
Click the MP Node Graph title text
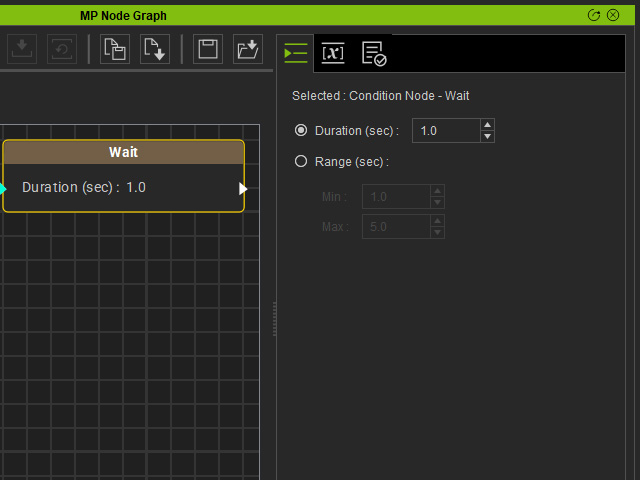tap(123, 16)
